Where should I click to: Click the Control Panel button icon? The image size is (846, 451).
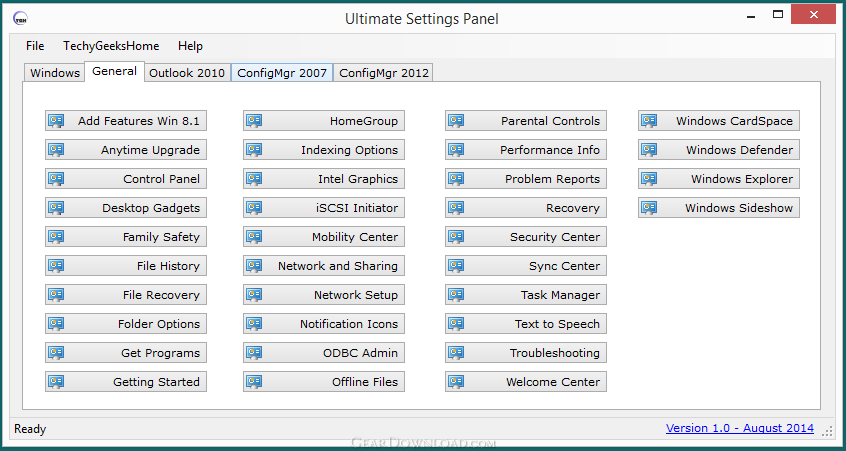56,179
